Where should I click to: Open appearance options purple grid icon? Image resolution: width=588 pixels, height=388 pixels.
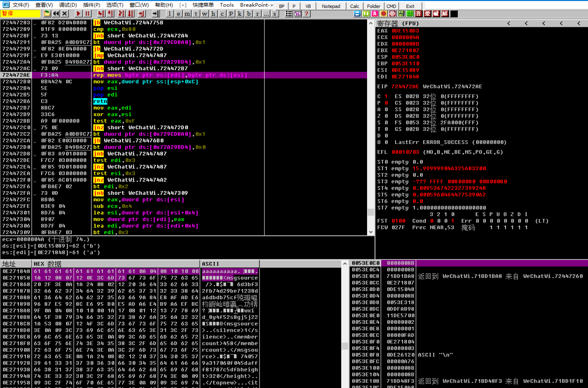(297, 14)
